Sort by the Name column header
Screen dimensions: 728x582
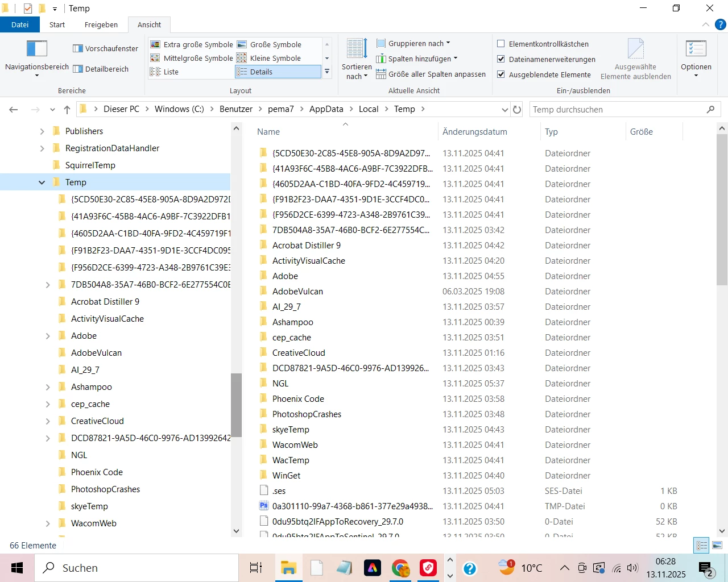pos(346,131)
